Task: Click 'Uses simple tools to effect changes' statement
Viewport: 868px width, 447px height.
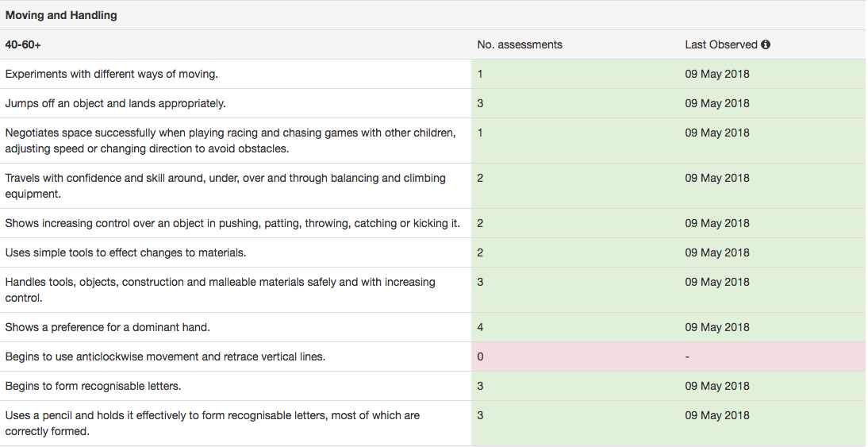Action: pos(125,252)
